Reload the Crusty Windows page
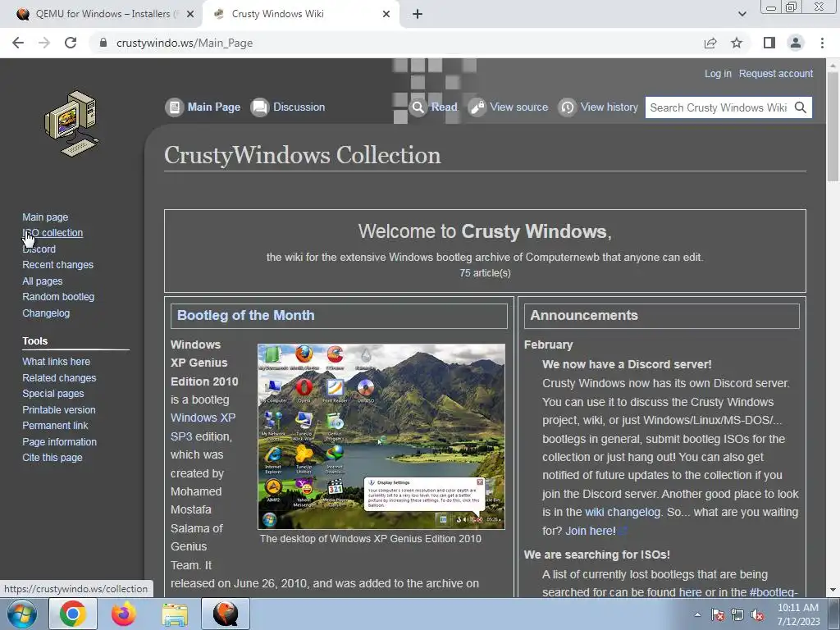The image size is (840, 630). point(71,43)
